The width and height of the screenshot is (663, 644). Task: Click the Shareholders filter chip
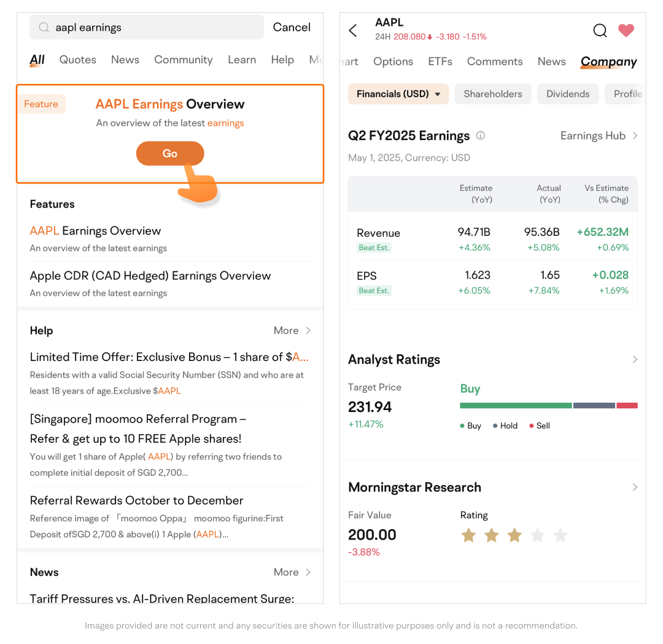pos(493,94)
